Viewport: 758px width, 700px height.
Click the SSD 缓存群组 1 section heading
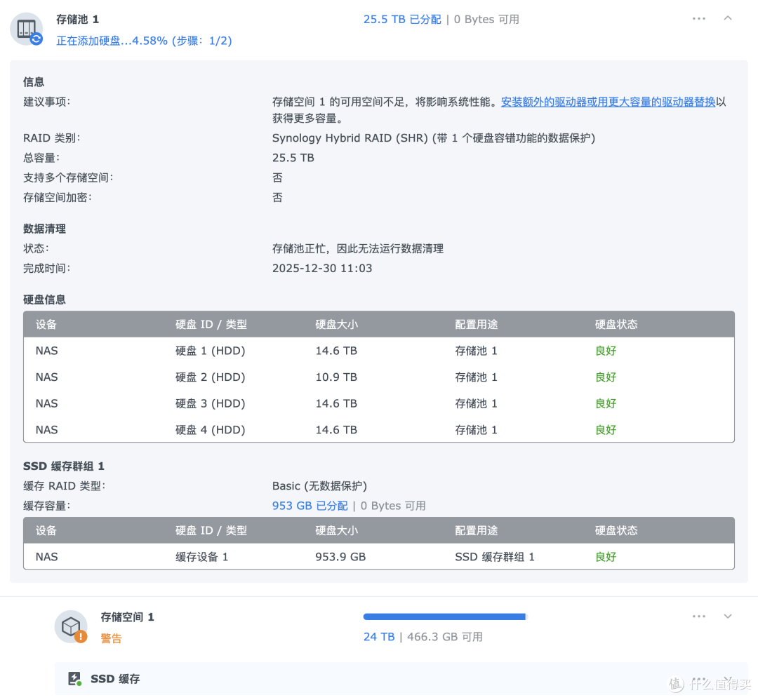click(x=64, y=466)
